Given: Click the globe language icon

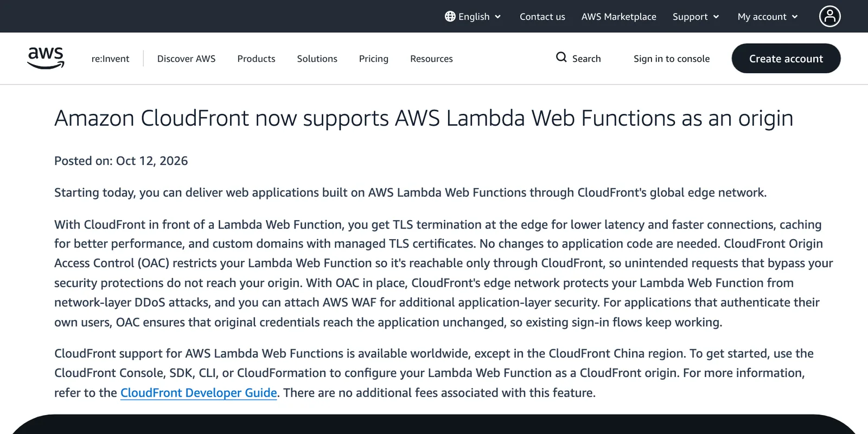Looking at the screenshot, I should point(450,16).
